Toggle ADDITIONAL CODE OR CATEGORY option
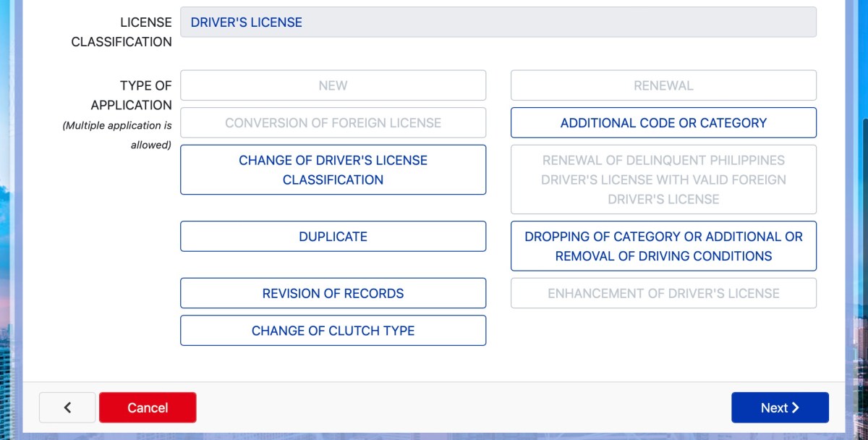Viewport: 868px width, 440px height. [x=663, y=123]
